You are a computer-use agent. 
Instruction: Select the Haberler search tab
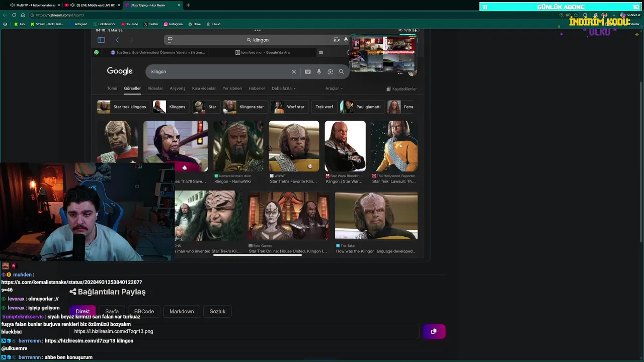point(257,88)
